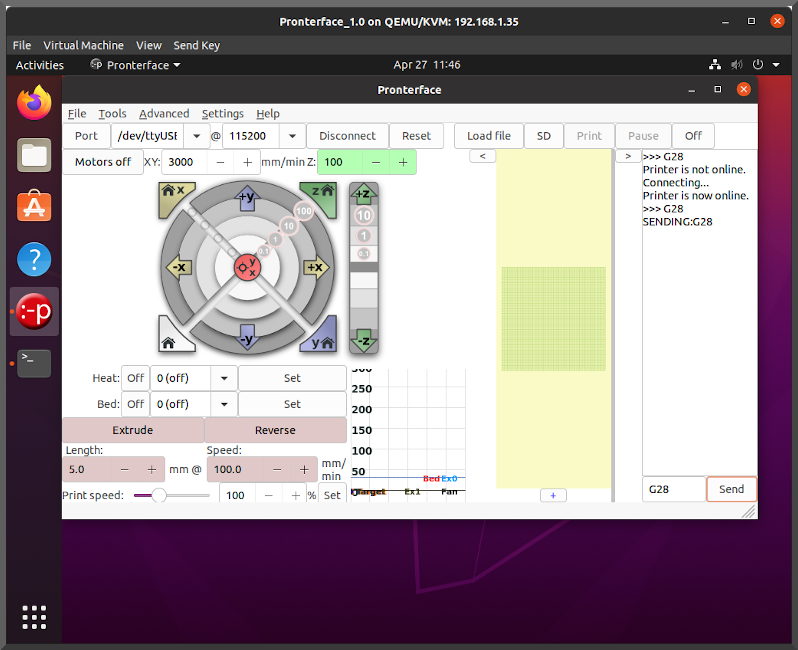Turn motors off
Viewport: 798px width, 650px height.
103,162
